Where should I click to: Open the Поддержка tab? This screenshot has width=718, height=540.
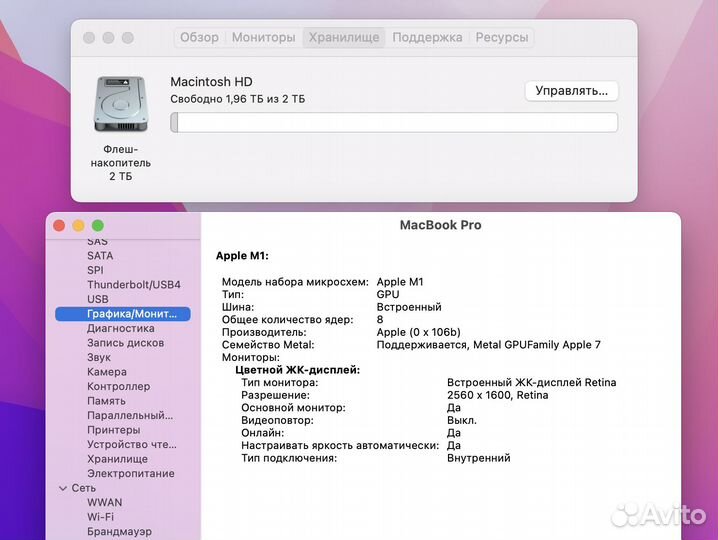click(427, 38)
